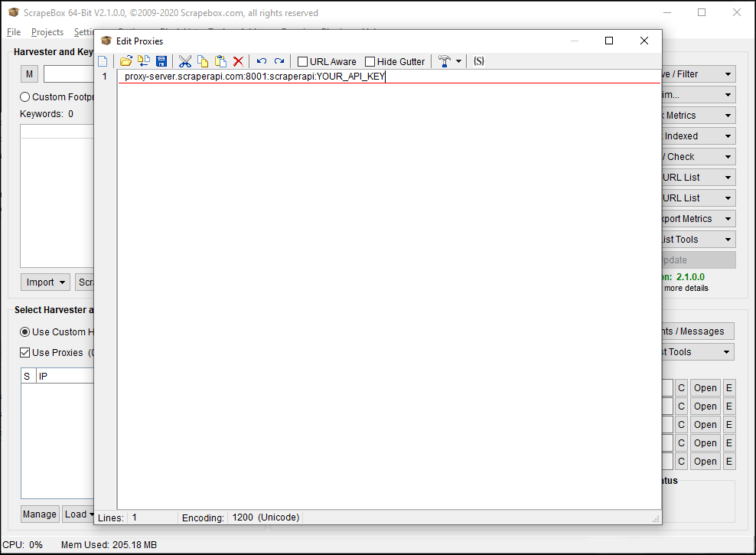Open a proxy list file
Viewport: 756px width, 555px height.
coord(125,61)
